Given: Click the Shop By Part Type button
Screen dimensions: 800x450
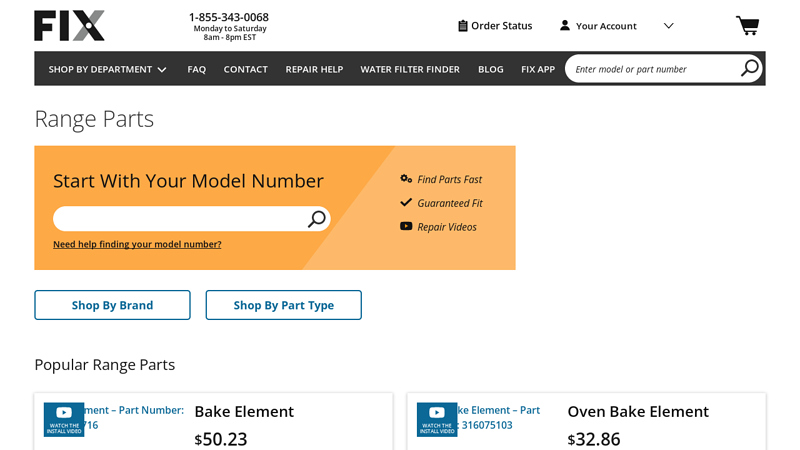Looking at the screenshot, I should point(284,305).
